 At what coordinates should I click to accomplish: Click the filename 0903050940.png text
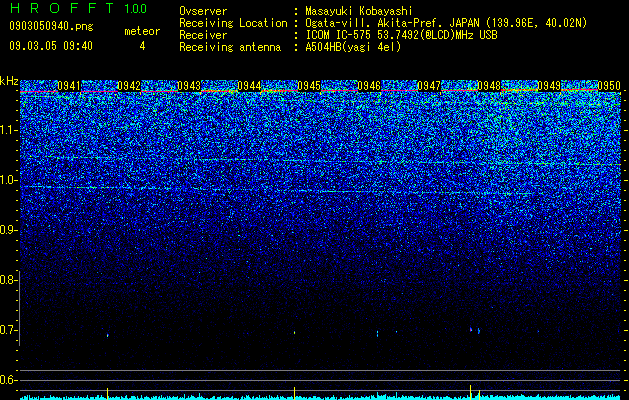[51, 27]
